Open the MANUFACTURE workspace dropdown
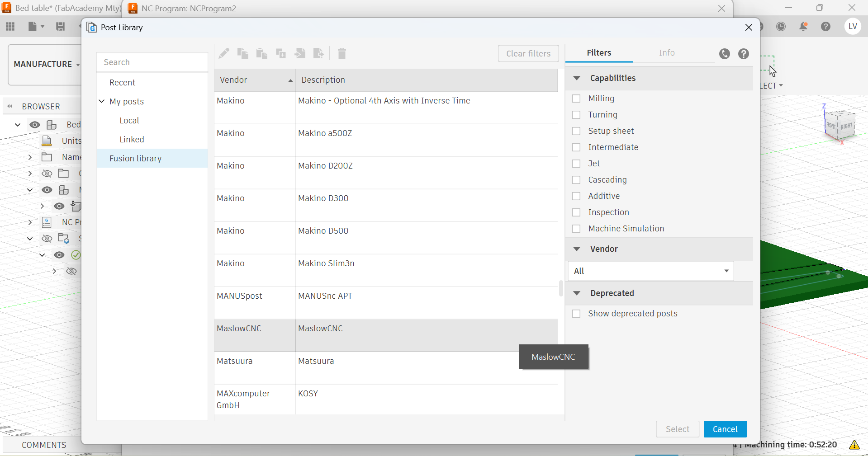868x456 pixels. point(47,64)
